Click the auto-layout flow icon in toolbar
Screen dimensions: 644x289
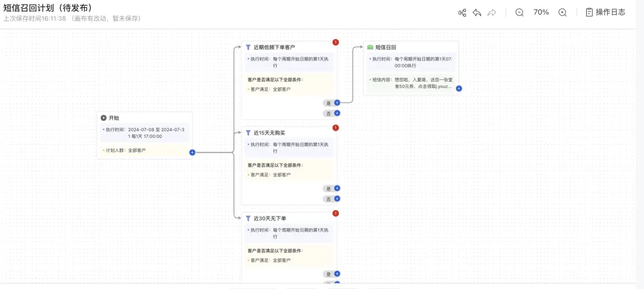click(462, 13)
